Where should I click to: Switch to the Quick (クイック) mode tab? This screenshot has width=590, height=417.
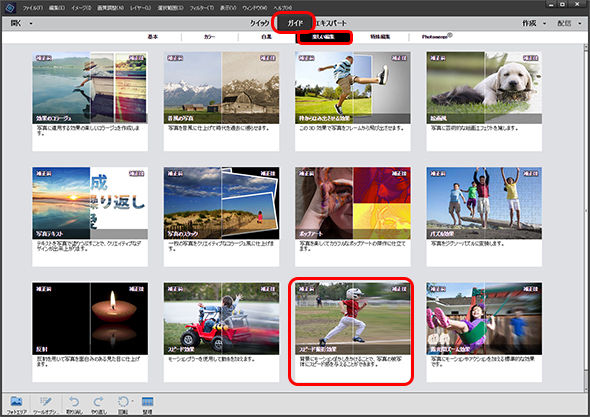(x=259, y=23)
